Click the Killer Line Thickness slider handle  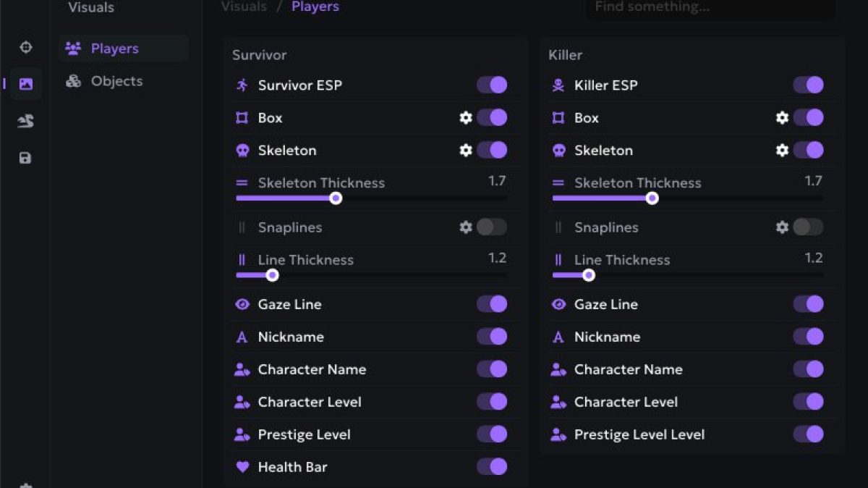click(x=589, y=275)
